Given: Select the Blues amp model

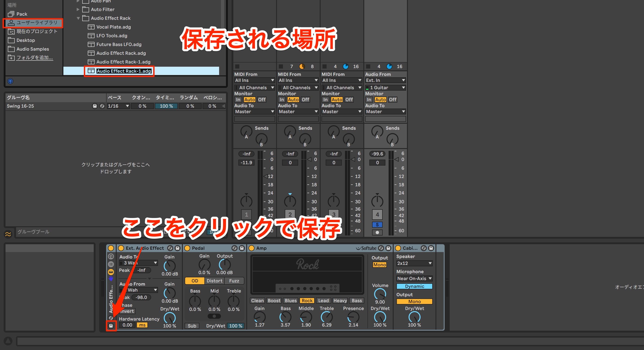Looking at the screenshot, I should [x=291, y=300].
